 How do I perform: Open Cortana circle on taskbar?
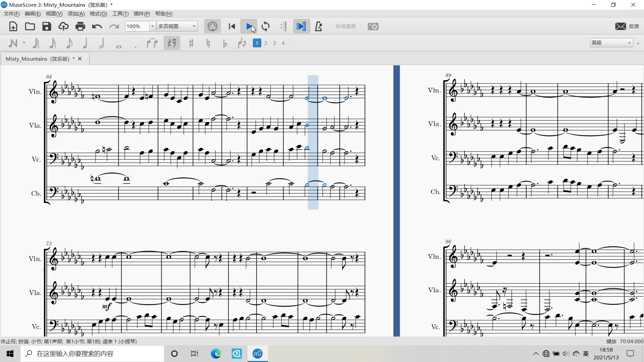coord(174,354)
